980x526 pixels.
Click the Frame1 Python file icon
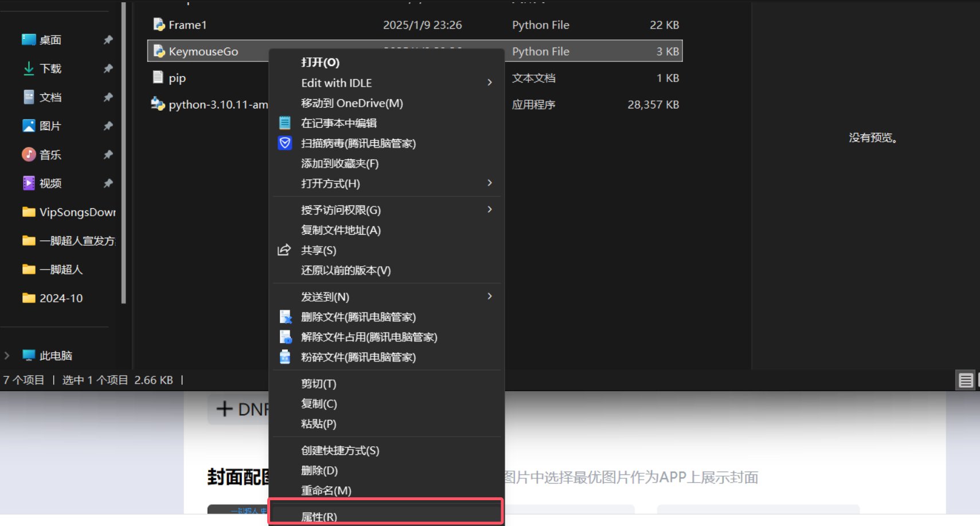pos(159,25)
